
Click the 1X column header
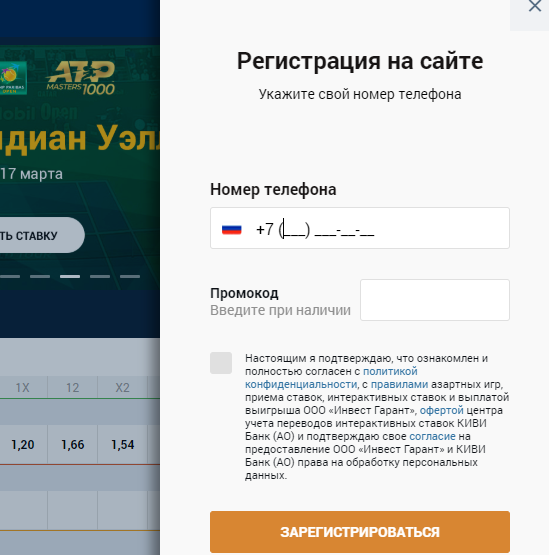click(22, 388)
